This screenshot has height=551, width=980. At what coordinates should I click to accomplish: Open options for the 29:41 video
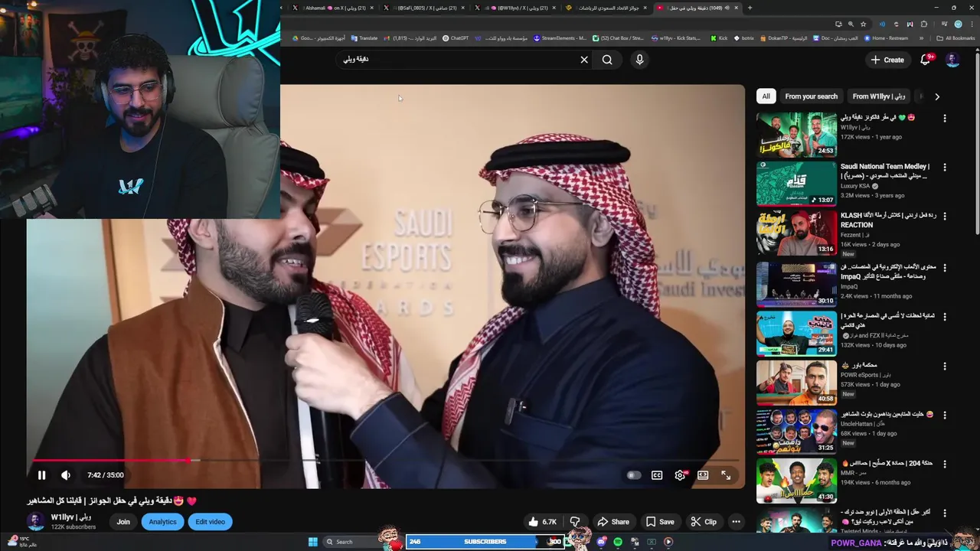pyautogui.click(x=945, y=317)
